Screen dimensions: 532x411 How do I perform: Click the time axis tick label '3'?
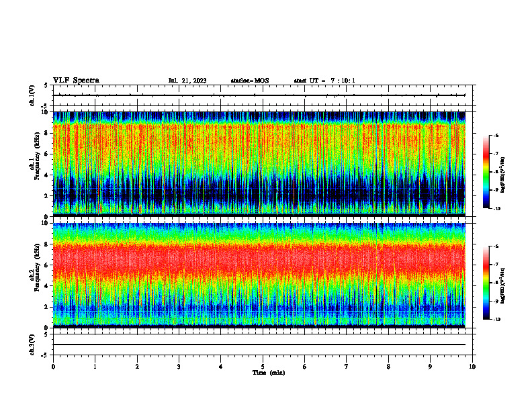tap(179, 367)
